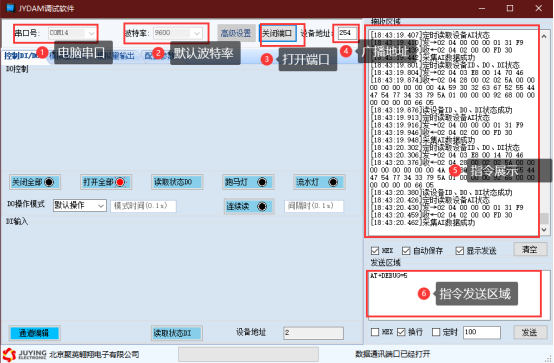Click the JUYING company logo in status bar
Screen dimensions: 554x363
click(24, 354)
